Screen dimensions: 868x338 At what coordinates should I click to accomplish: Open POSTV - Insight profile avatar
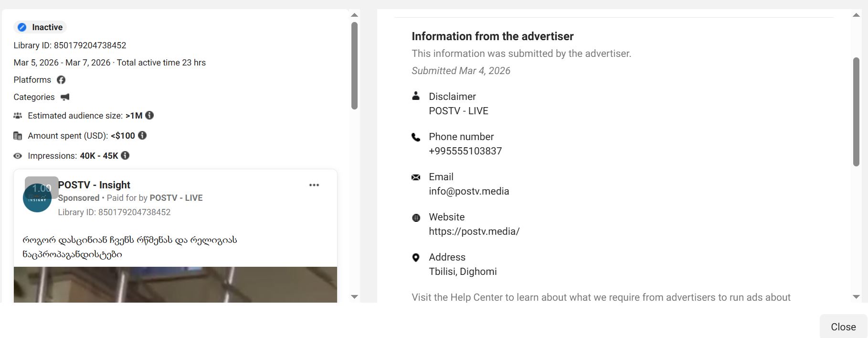point(37,198)
